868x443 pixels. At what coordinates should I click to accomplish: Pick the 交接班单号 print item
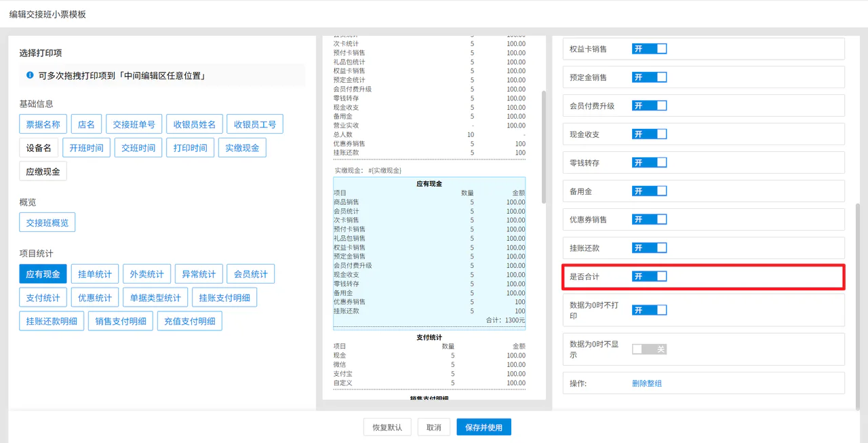134,124
